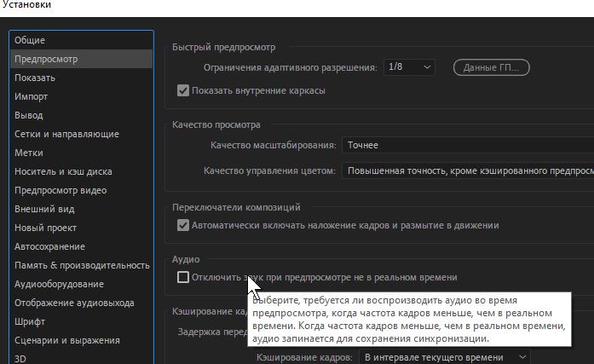Click the Быстрый предпросмотр section heading
This screenshot has height=364, width=594.
tap(223, 48)
